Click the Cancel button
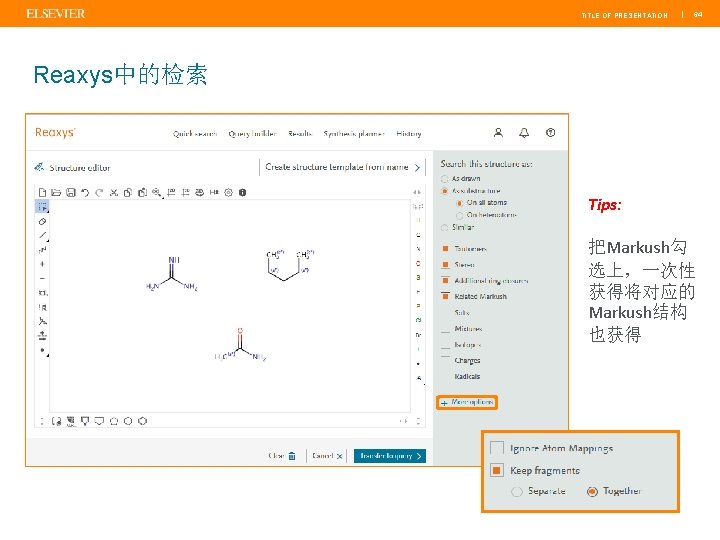The image size is (720, 540). point(327,456)
